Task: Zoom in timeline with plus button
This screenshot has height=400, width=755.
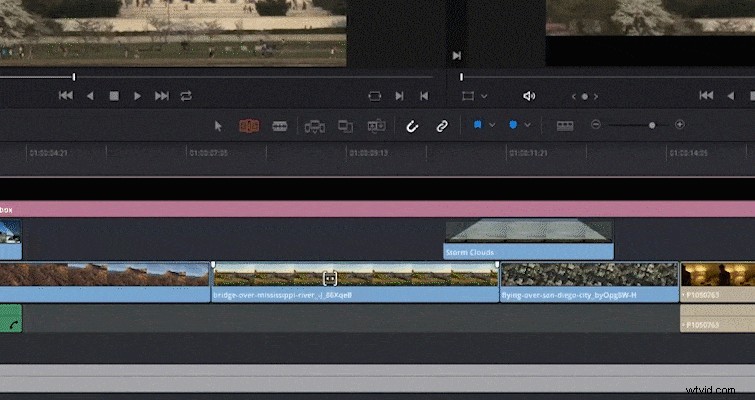Action: pos(679,125)
